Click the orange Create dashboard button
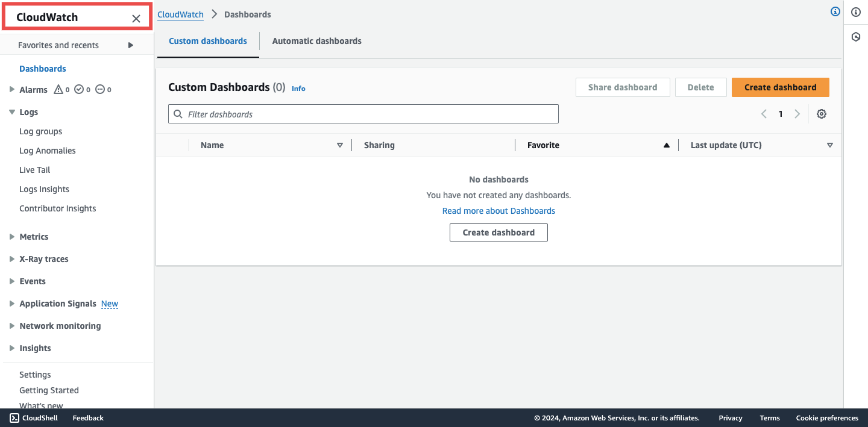 (780, 87)
